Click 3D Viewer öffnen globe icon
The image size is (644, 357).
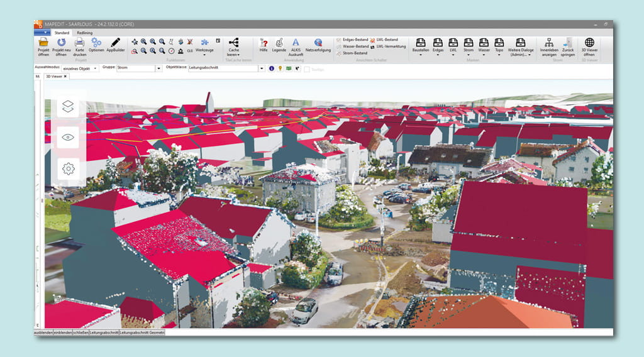point(589,43)
